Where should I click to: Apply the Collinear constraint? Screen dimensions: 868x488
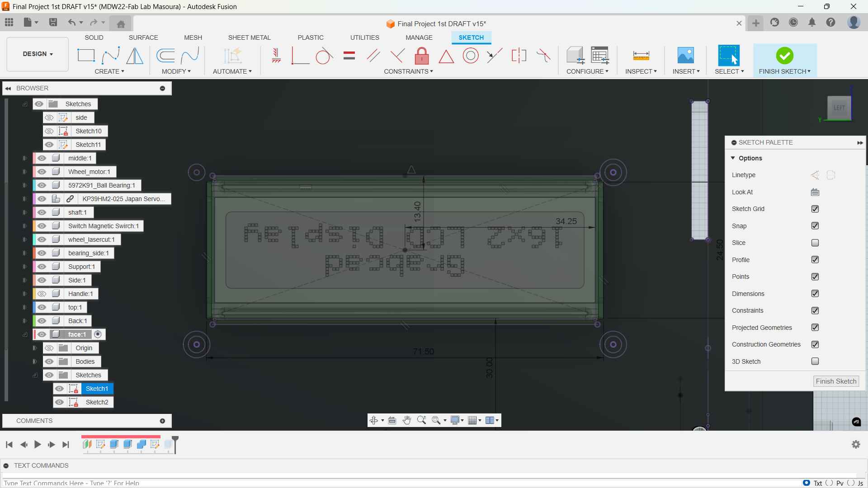[495, 56]
